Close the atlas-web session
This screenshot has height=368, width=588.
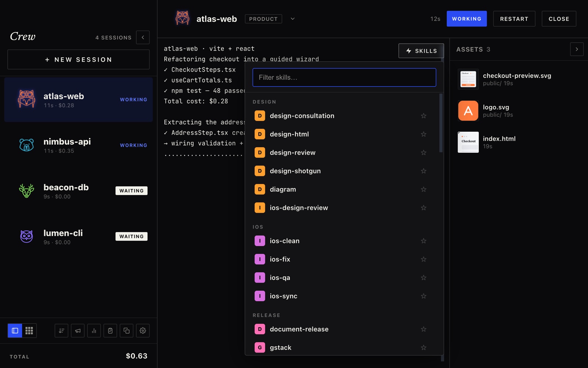(559, 19)
